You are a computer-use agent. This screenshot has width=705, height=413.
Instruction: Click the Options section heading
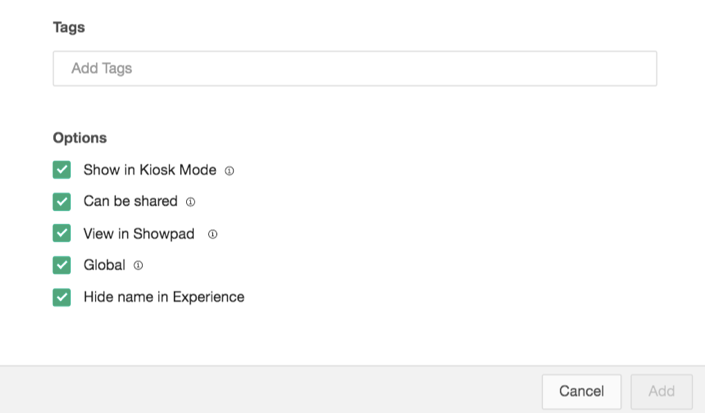80,138
